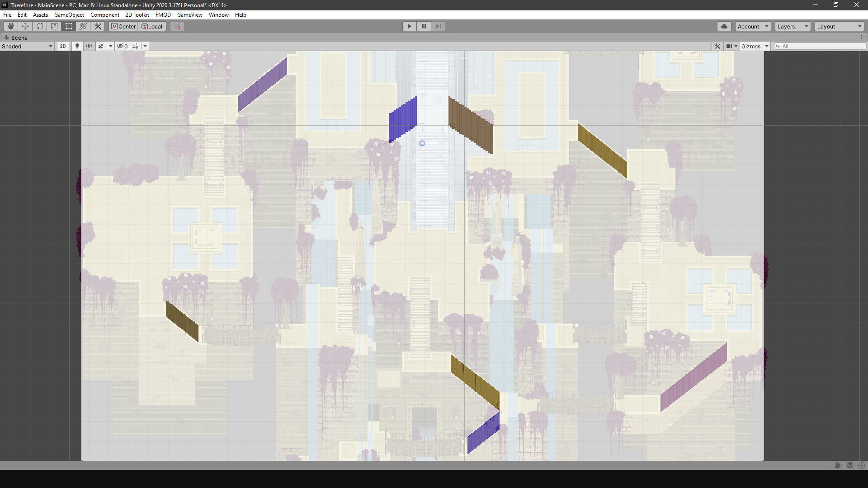868x488 pixels.
Task: Toggle scene audio mute
Action: [89, 46]
